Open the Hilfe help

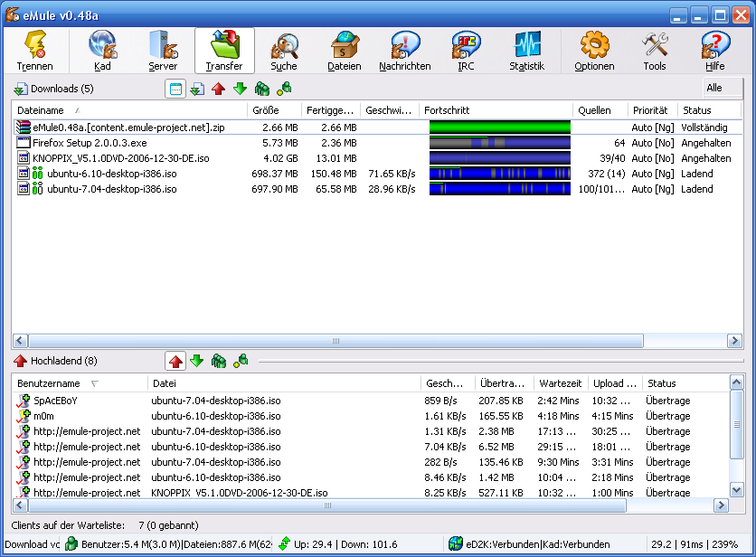tap(715, 51)
